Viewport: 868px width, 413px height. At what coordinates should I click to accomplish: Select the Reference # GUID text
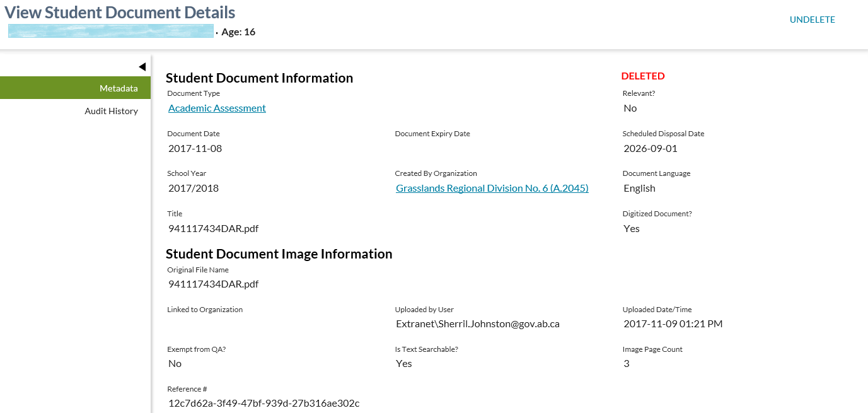263,404
